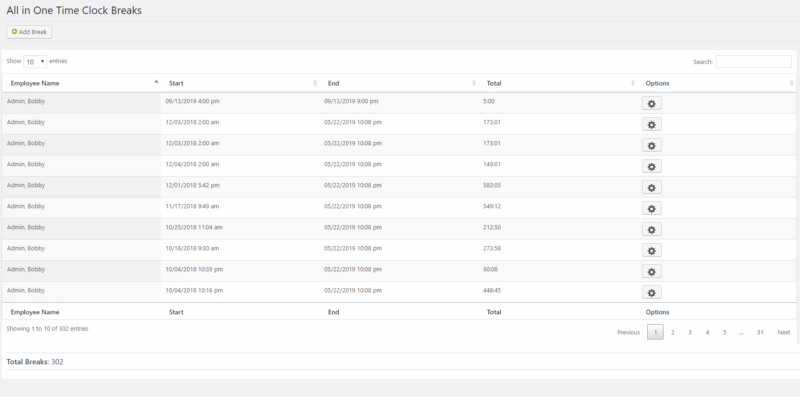This screenshot has width=800, height=397.
Task: Go to pagination page 5
Action: pos(724,332)
